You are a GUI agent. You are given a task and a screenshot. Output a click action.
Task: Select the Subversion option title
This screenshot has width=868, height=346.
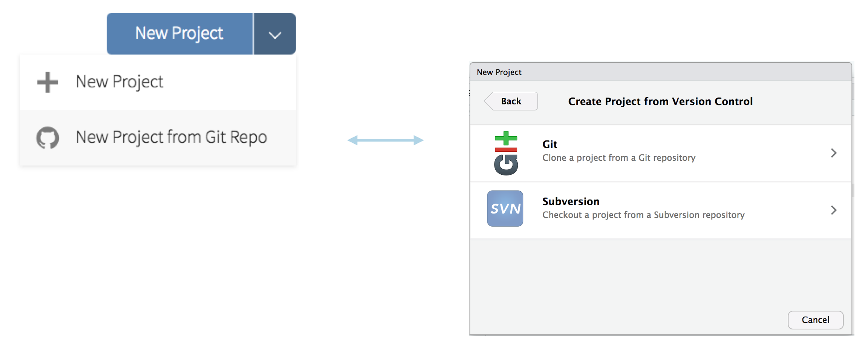click(x=571, y=201)
